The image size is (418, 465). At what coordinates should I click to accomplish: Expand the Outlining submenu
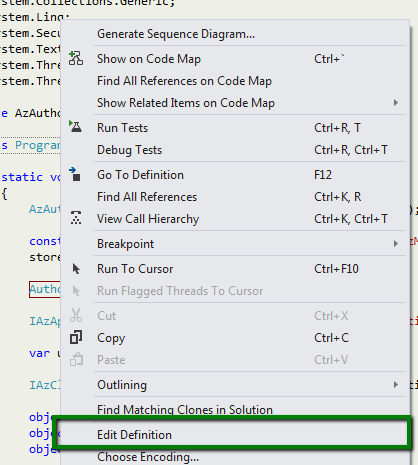point(396,385)
